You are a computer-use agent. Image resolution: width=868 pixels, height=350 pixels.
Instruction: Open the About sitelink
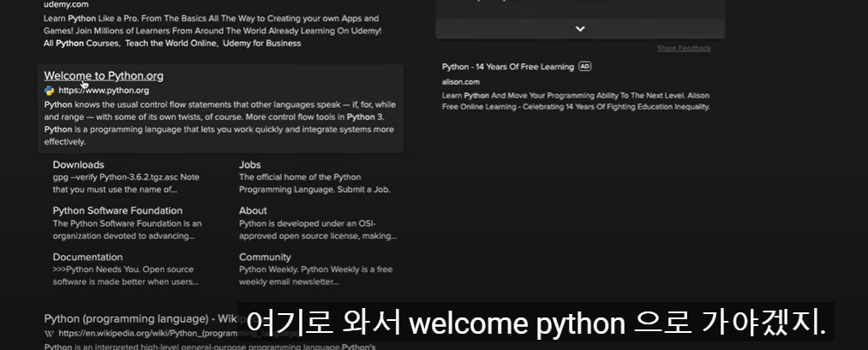[x=253, y=211]
